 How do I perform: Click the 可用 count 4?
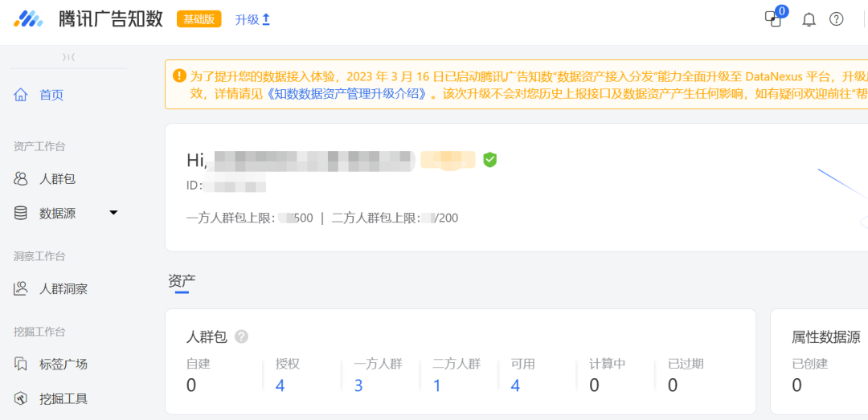coord(515,385)
